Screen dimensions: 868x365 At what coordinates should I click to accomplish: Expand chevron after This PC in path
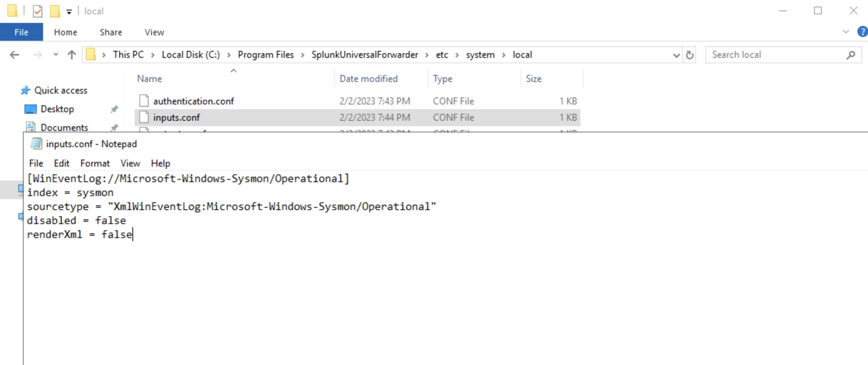153,55
